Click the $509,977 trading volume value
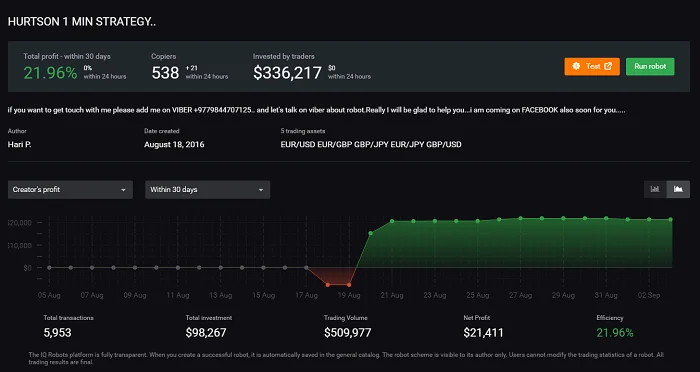Image resolution: width=700 pixels, height=372 pixels. [x=347, y=333]
